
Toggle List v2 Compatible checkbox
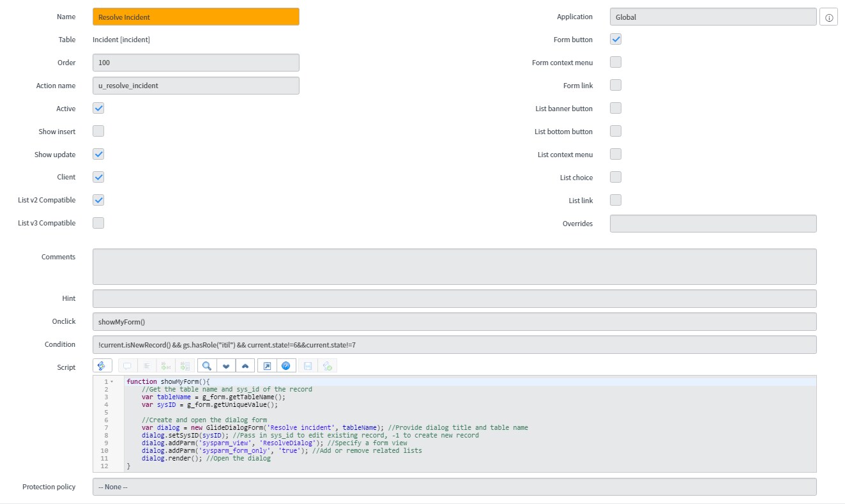pos(98,200)
